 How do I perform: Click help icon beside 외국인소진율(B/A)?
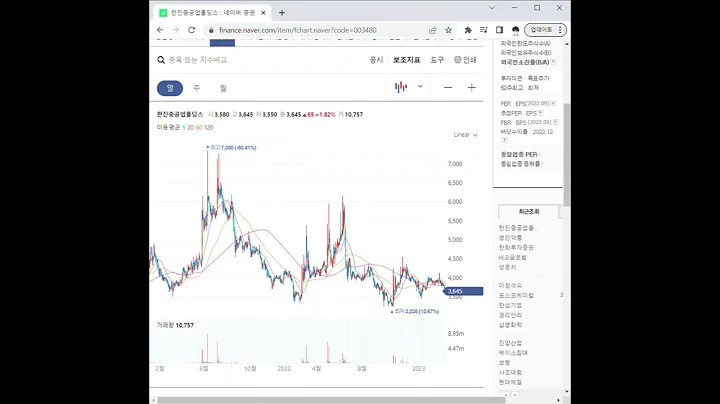(x=553, y=62)
